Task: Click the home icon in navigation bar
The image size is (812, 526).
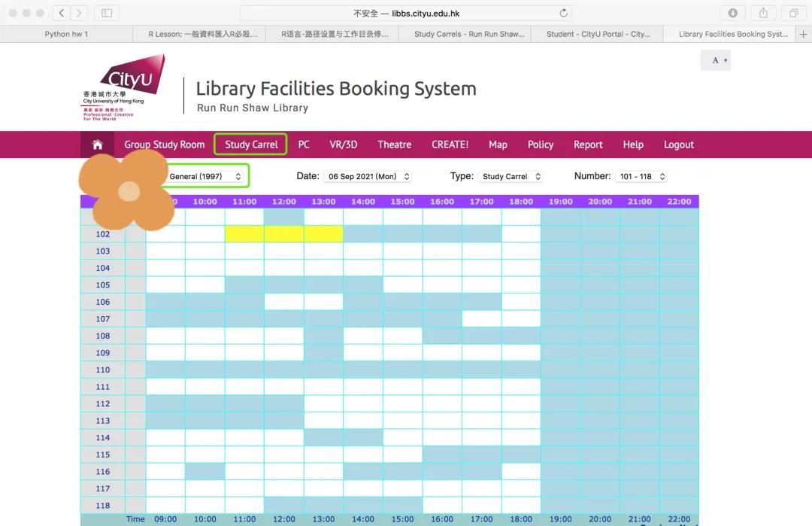Action: pos(97,144)
